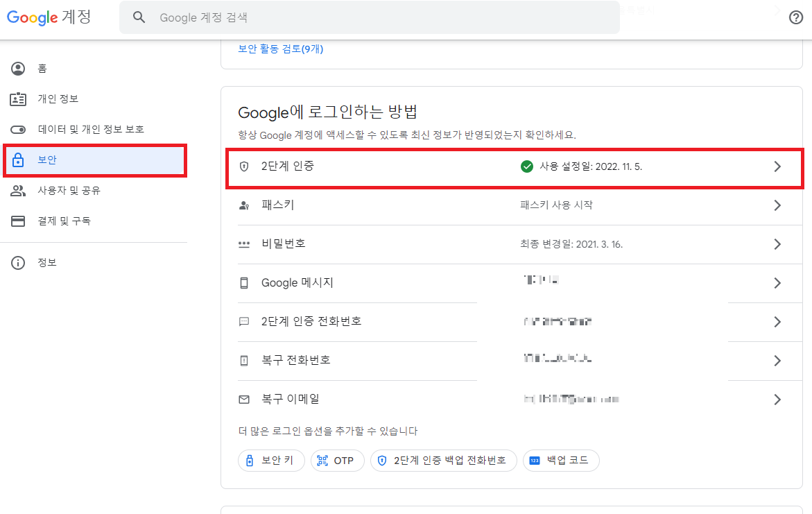
Task: Open the 복구 이메일 row chevron
Action: click(x=777, y=400)
